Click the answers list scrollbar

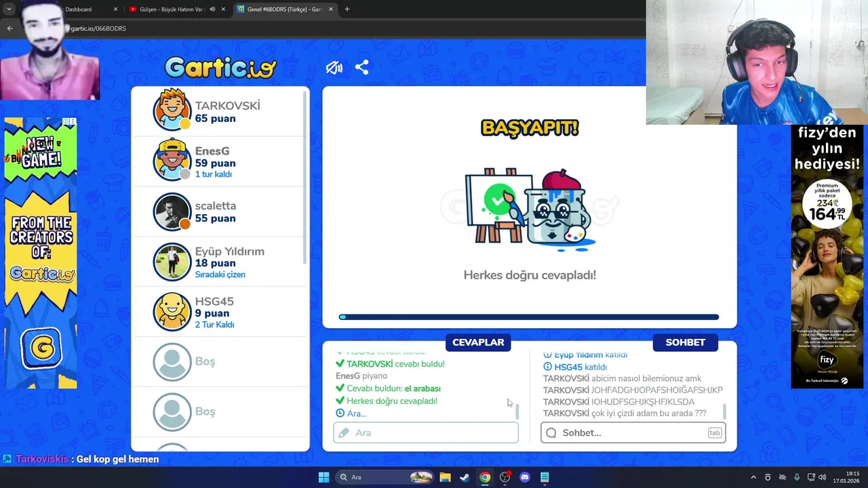(x=517, y=411)
